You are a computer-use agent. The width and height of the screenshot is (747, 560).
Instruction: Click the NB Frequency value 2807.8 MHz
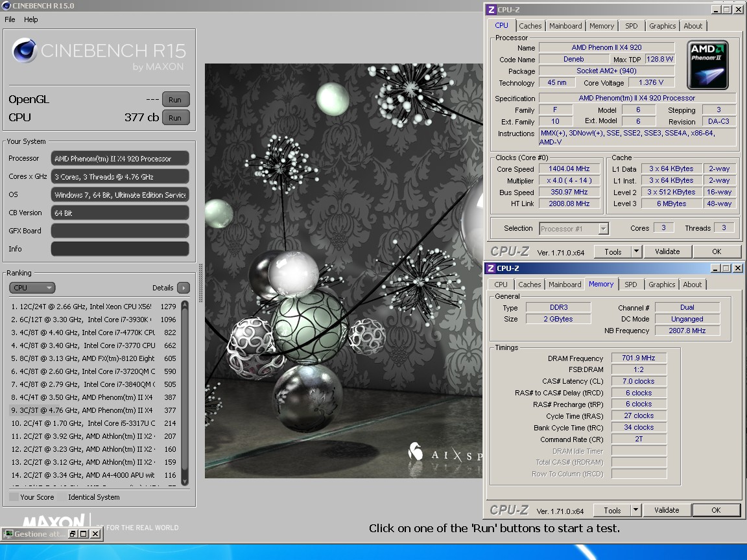[x=687, y=331]
